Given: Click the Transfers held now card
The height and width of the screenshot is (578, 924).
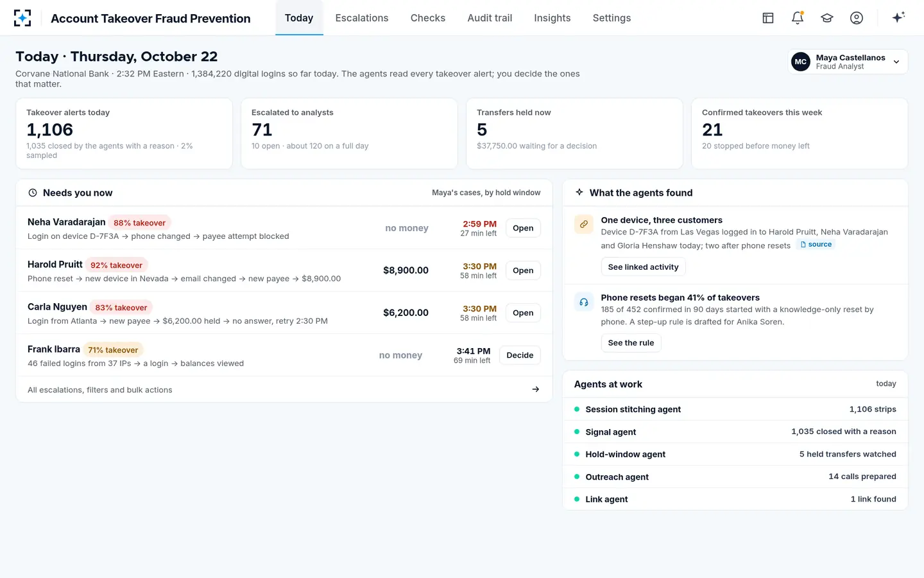Looking at the screenshot, I should pos(574,134).
